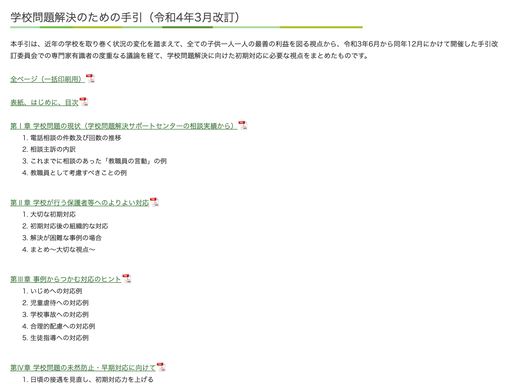512x384 pixels.
Task: Click PDF icon after 第Ⅱ章 link
Action: pyautogui.click(x=154, y=202)
